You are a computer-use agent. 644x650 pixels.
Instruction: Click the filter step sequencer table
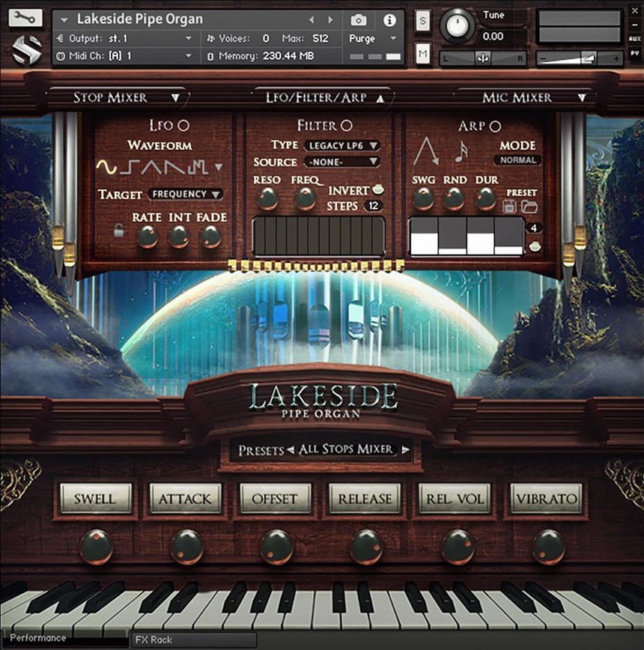click(x=319, y=237)
